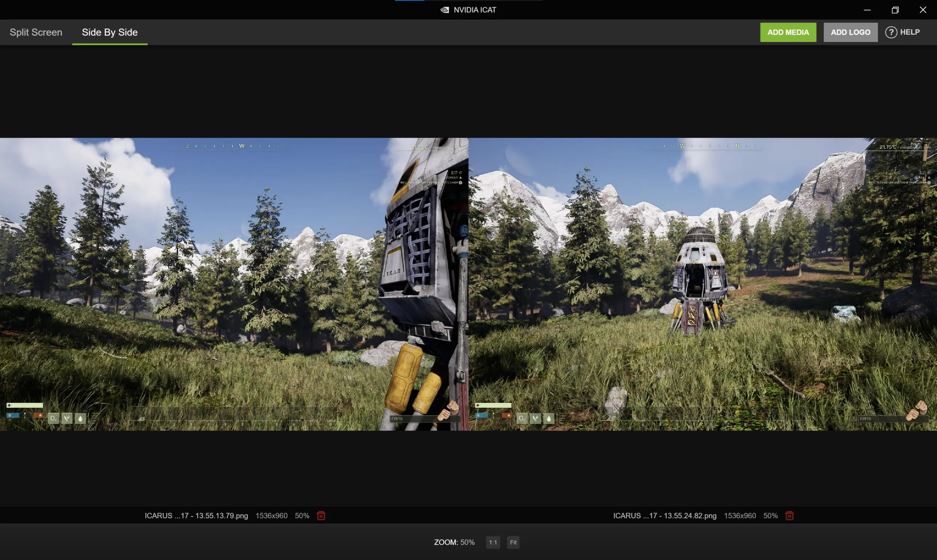The width and height of the screenshot is (937, 560).
Task: Click the Fit zoom button
Action: pos(513,542)
